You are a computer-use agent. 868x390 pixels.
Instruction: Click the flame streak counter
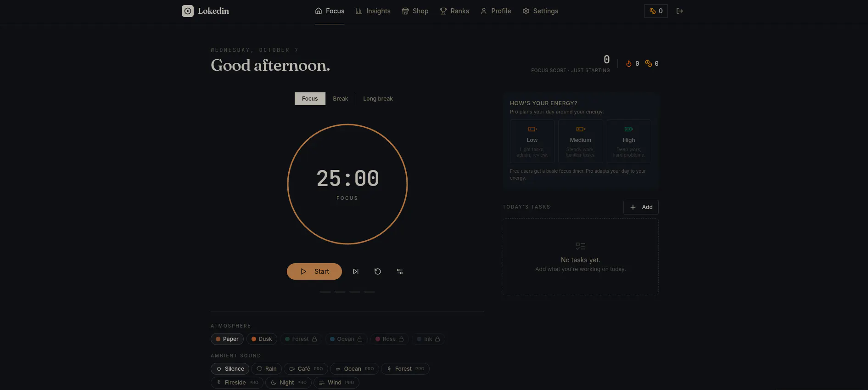click(633, 64)
